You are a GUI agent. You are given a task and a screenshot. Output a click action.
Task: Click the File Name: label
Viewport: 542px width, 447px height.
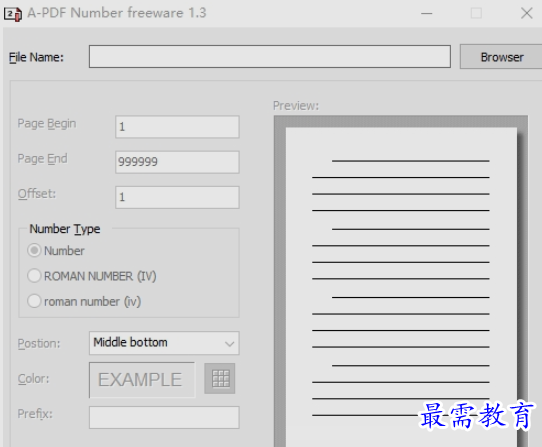(36, 57)
